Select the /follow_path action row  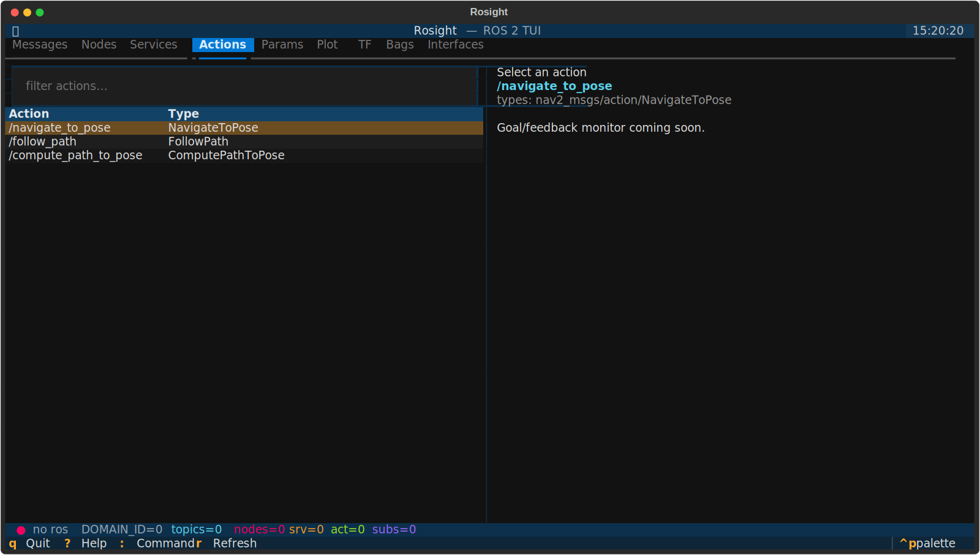pos(244,142)
